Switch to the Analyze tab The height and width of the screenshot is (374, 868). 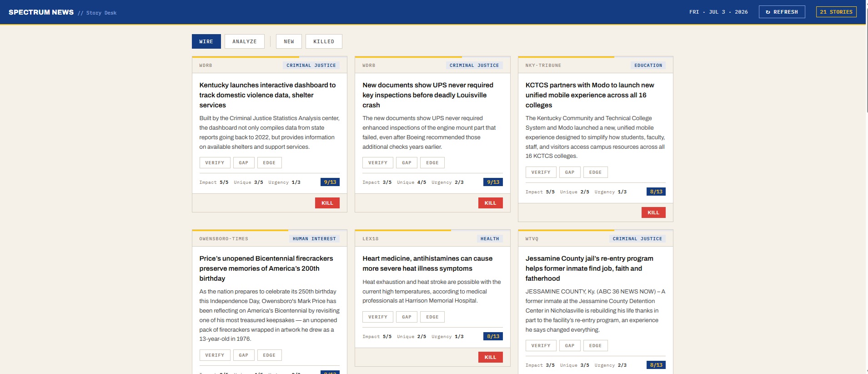pyautogui.click(x=245, y=41)
